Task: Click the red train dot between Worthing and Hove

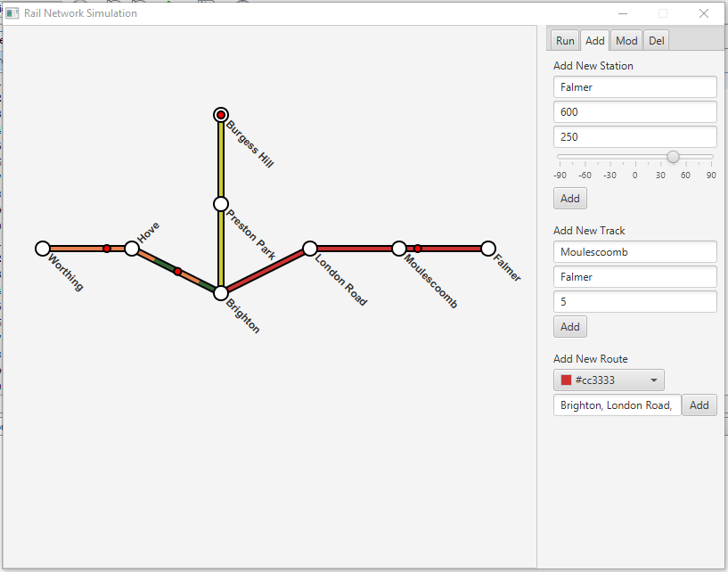Action: point(107,249)
